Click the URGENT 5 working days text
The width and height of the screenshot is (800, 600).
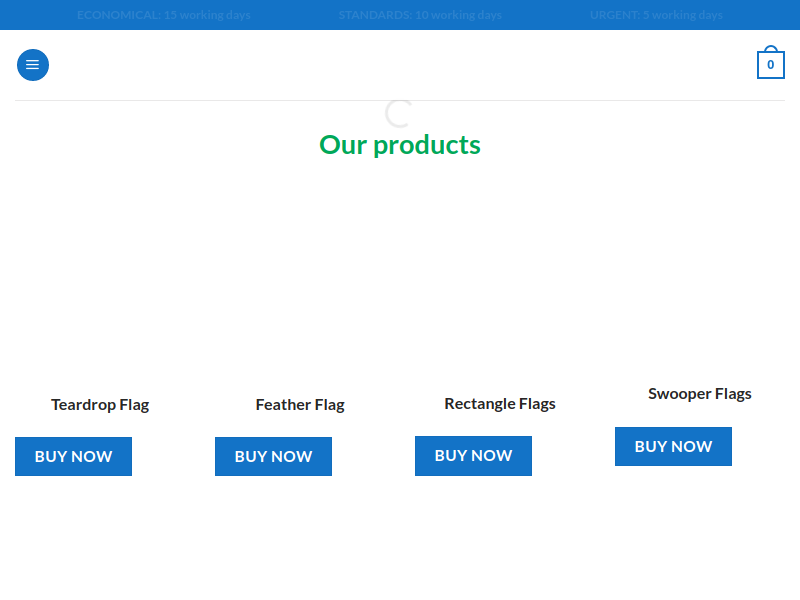point(656,15)
